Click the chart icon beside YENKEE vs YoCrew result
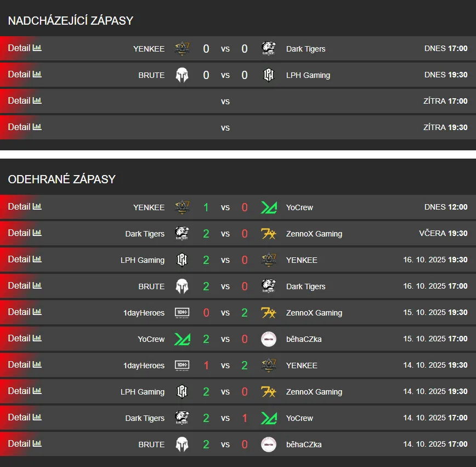 point(37,207)
